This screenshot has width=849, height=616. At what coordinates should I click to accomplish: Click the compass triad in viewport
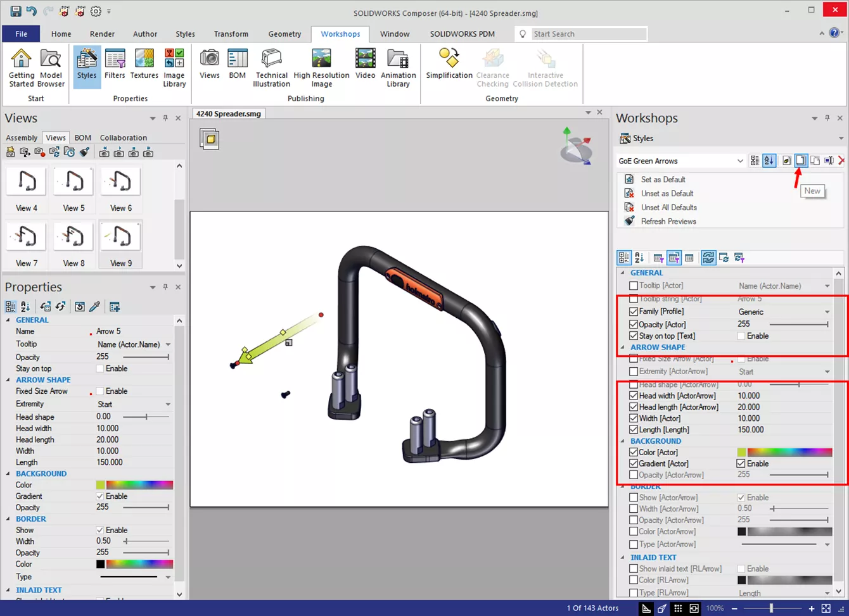tap(576, 146)
